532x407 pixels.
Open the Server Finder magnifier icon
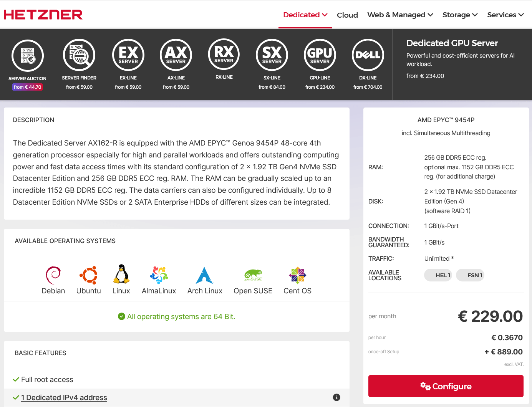pos(79,55)
